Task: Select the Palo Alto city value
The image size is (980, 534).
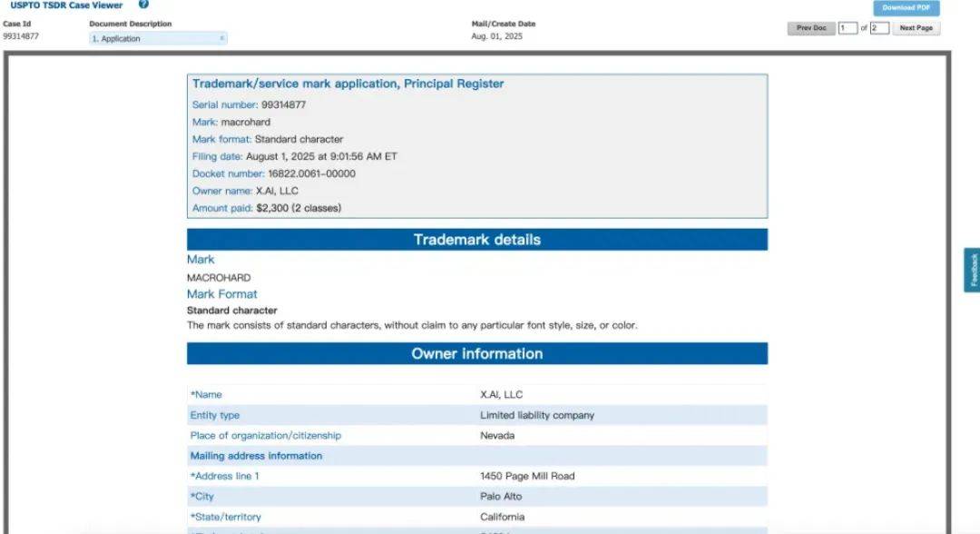Action: tap(501, 497)
